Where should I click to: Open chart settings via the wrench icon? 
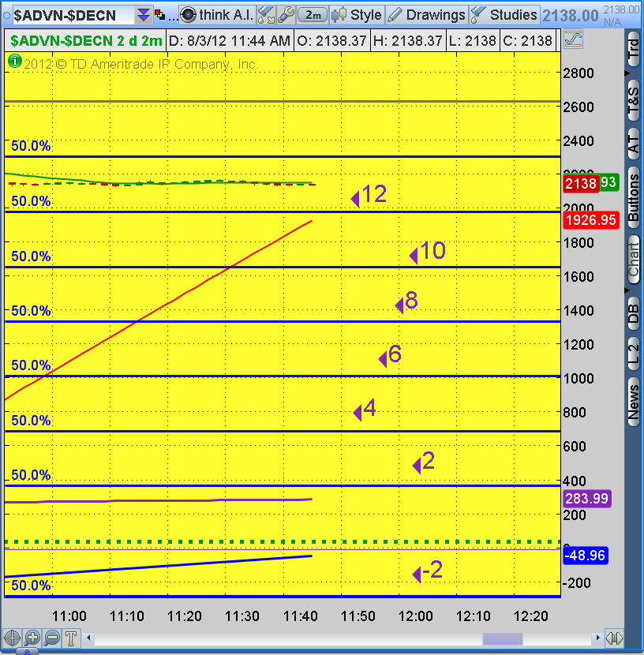pyautogui.click(x=286, y=15)
